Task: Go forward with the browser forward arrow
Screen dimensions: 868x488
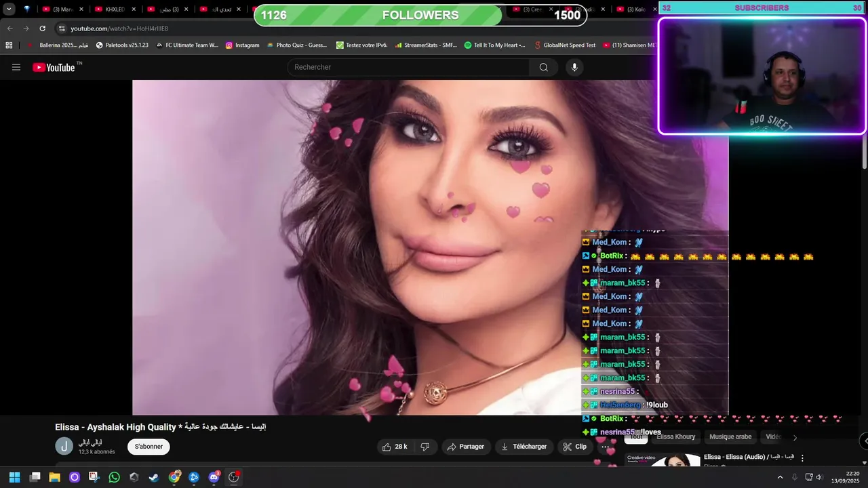Action: pos(26,28)
